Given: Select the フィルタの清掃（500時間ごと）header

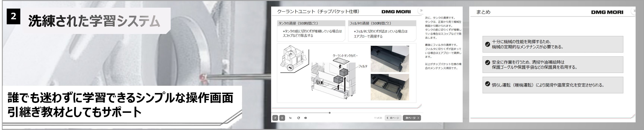Looking at the screenshot, I should click(x=382, y=23).
